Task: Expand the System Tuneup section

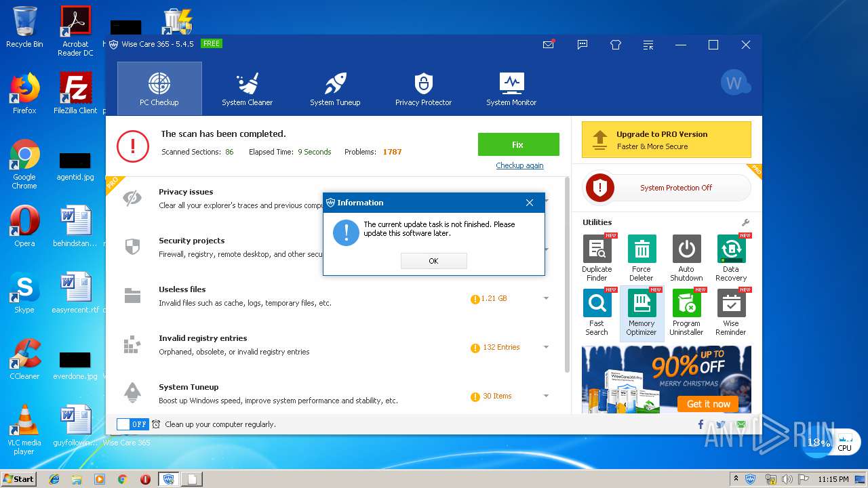Action: pos(546,396)
